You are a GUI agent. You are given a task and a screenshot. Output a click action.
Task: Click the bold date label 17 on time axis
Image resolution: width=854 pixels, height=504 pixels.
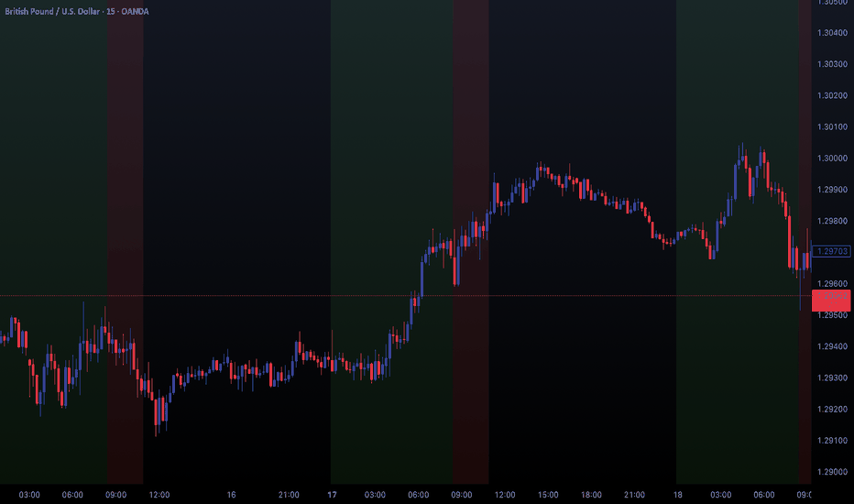[332, 495]
